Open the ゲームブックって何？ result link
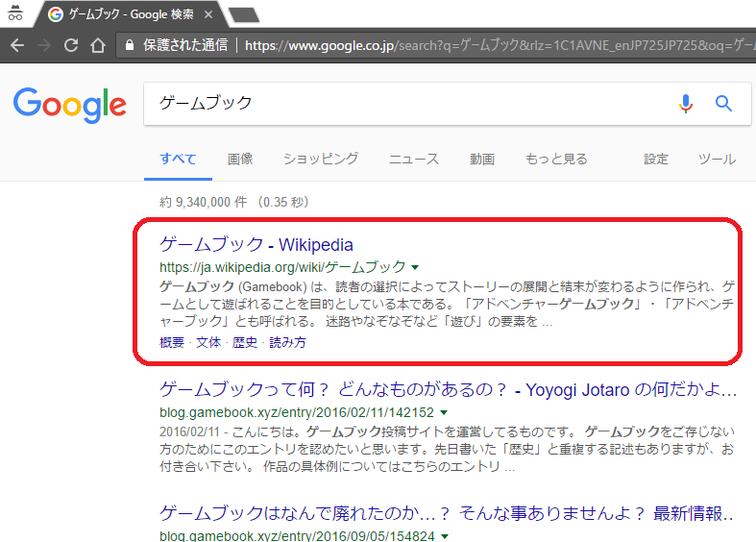Image resolution: width=756 pixels, height=542 pixels. 448,389
